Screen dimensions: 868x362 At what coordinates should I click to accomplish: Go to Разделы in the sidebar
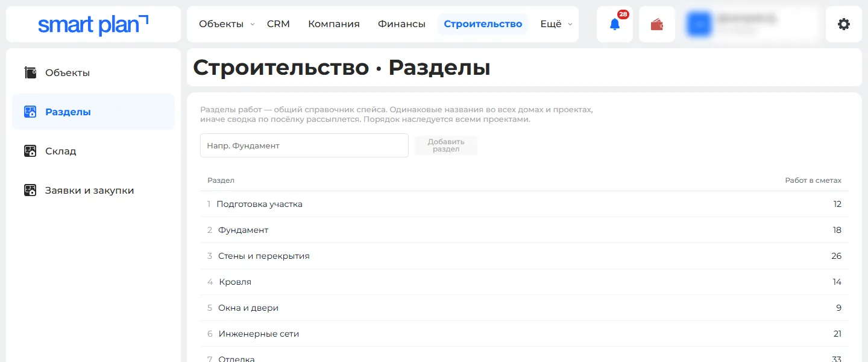point(93,112)
